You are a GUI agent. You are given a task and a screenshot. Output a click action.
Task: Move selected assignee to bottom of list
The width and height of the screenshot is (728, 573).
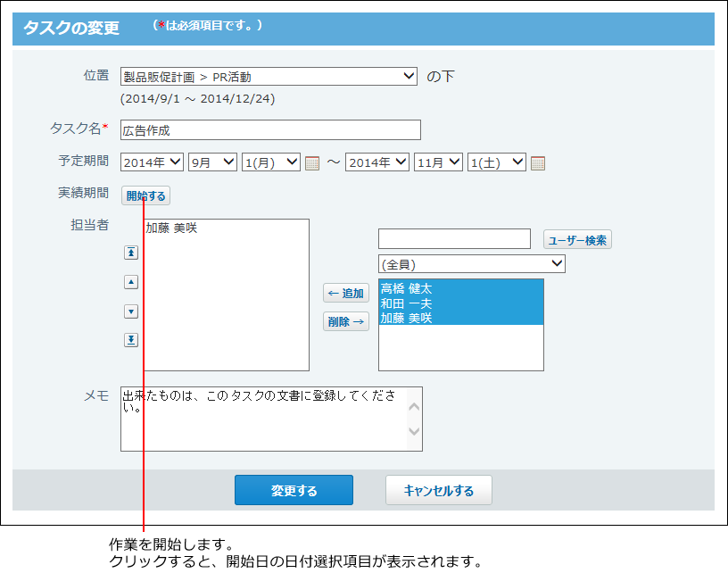pos(131,340)
